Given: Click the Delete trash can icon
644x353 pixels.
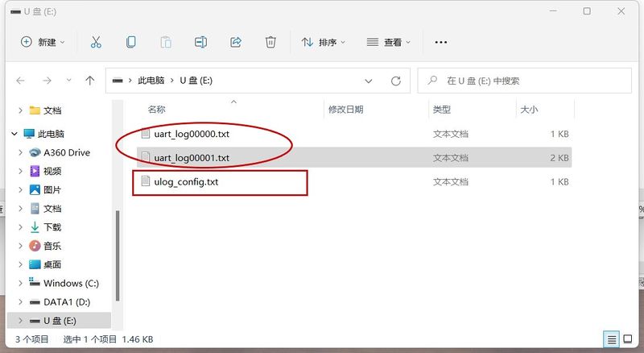Looking at the screenshot, I should pos(270,42).
